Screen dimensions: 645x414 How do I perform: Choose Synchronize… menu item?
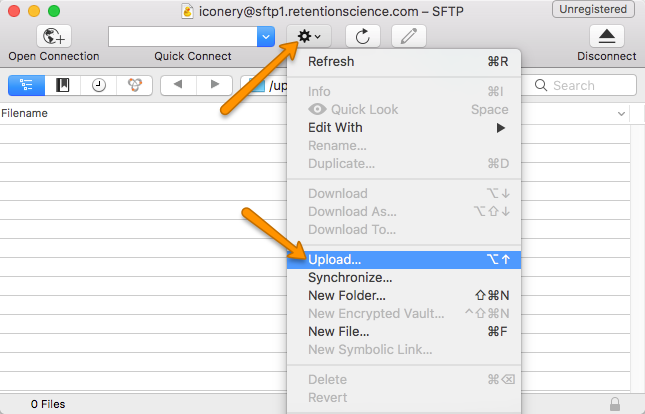(404, 278)
